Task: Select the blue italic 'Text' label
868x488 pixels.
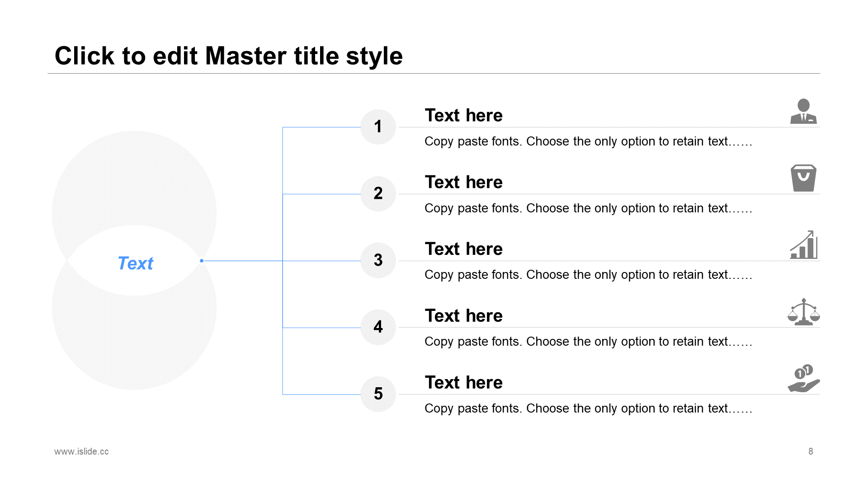Action: (135, 263)
